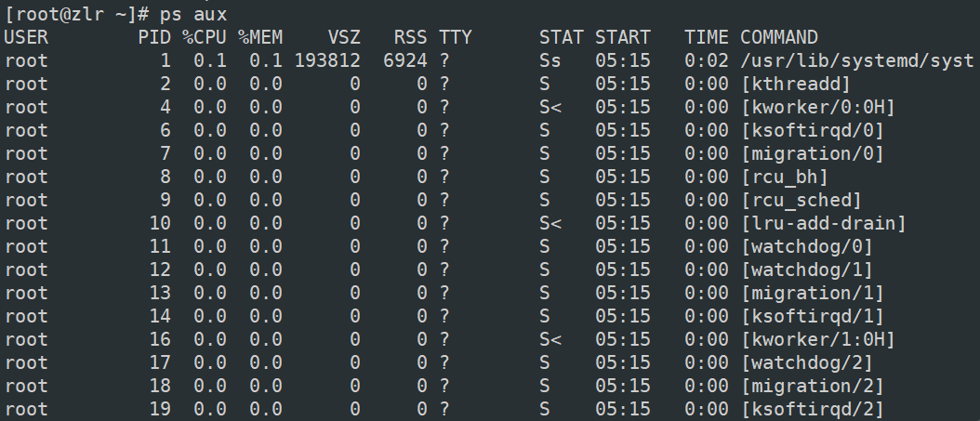Click the [kworker/1:0H] process name
Viewport: 980px width, 421px height.
(818, 339)
